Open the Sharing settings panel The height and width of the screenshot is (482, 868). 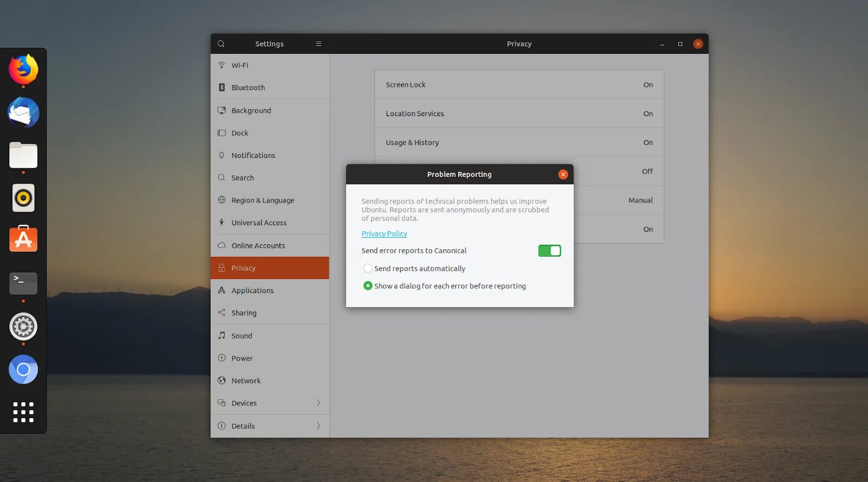point(270,313)
